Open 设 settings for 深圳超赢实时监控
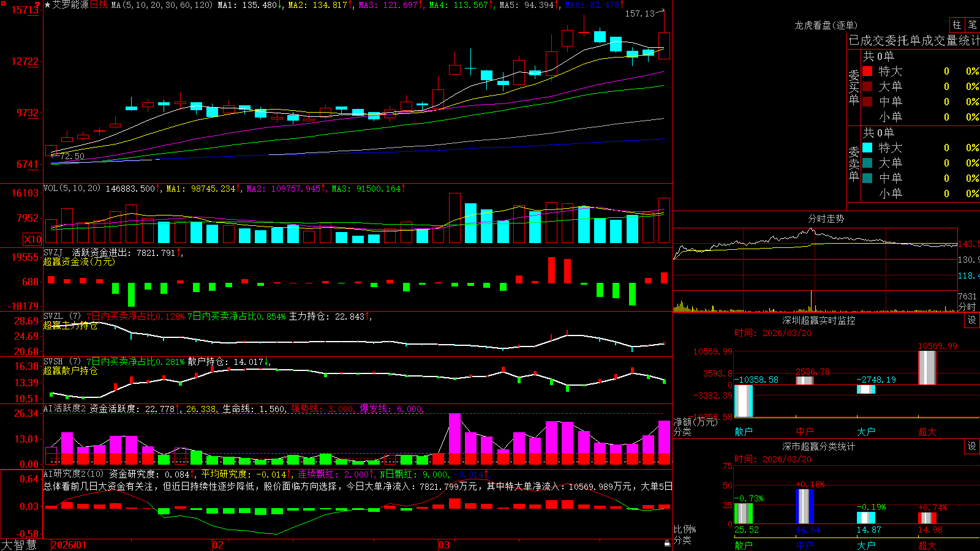Viewport: 980px width, 551px height. click(972, 320)
